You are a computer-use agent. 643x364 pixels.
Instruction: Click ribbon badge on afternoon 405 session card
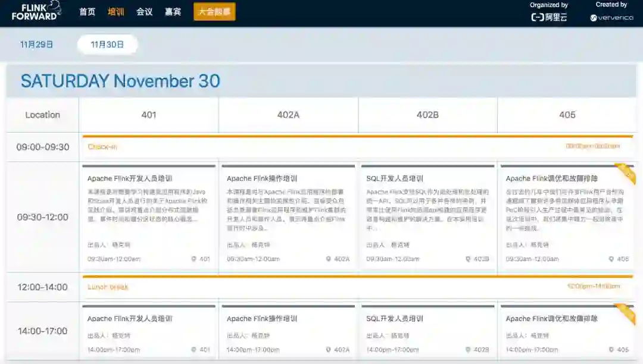[626, 313]
